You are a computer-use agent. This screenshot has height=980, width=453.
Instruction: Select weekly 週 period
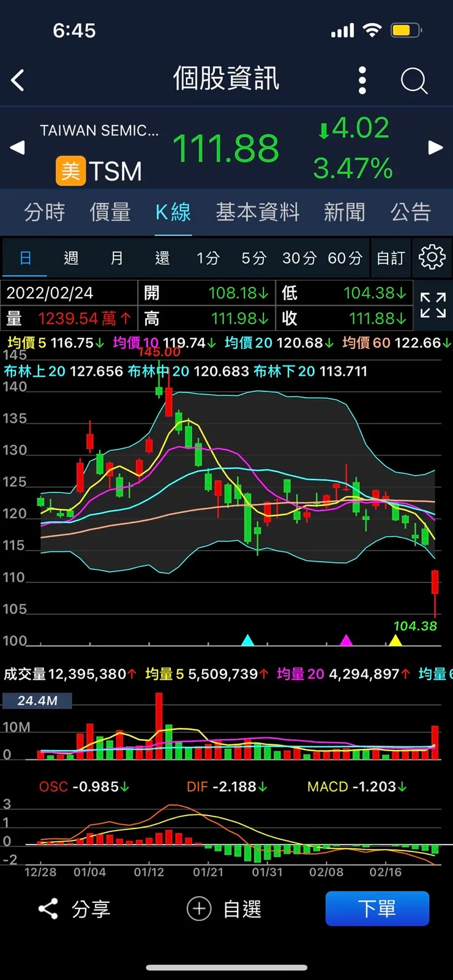[x=71, y=258]
